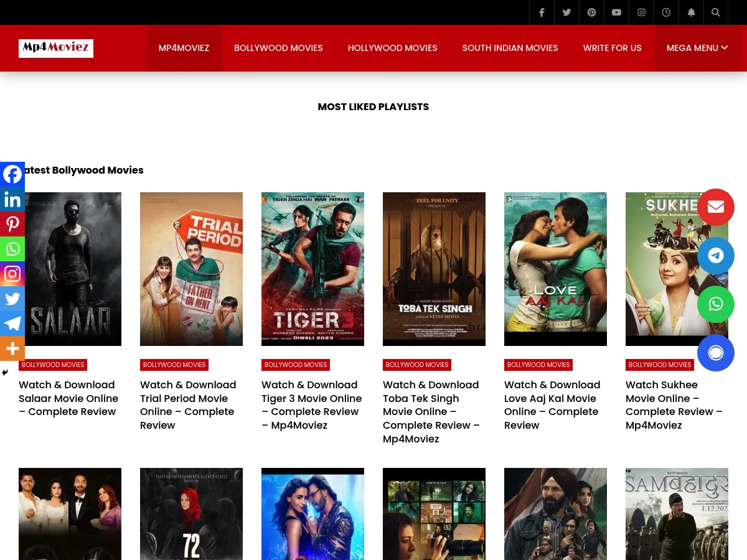747x560 pixels.
Task: Open Love Aaj Kal review link
Action: pos(552,405)
